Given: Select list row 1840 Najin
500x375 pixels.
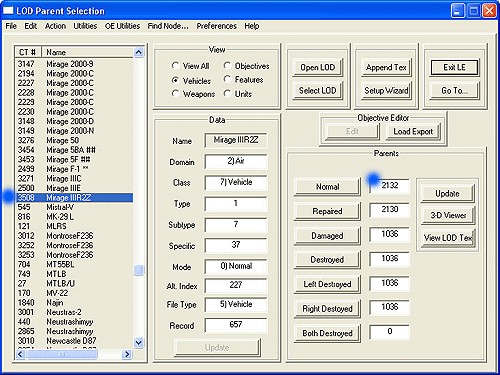Looking at the screenshot, I should click(74, 302).
